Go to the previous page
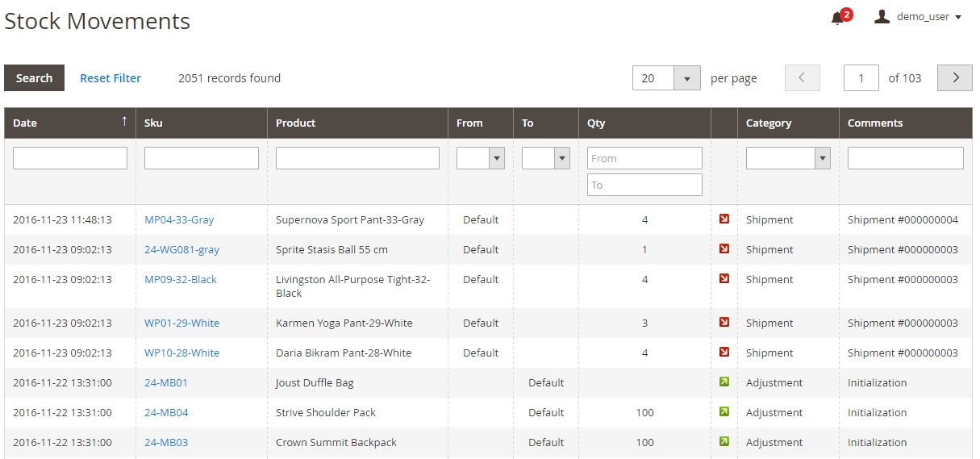 pos(803,78)
